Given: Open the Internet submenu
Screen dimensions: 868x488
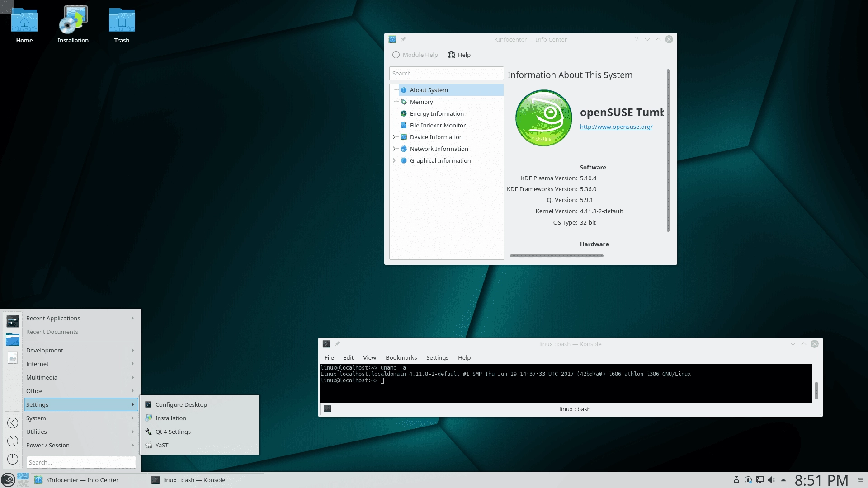Looking at the screenshot, I should tap(80, 364).
